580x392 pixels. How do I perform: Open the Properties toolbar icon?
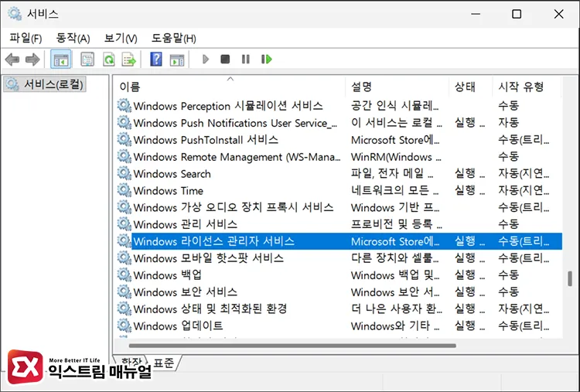(x=87, y=60)
